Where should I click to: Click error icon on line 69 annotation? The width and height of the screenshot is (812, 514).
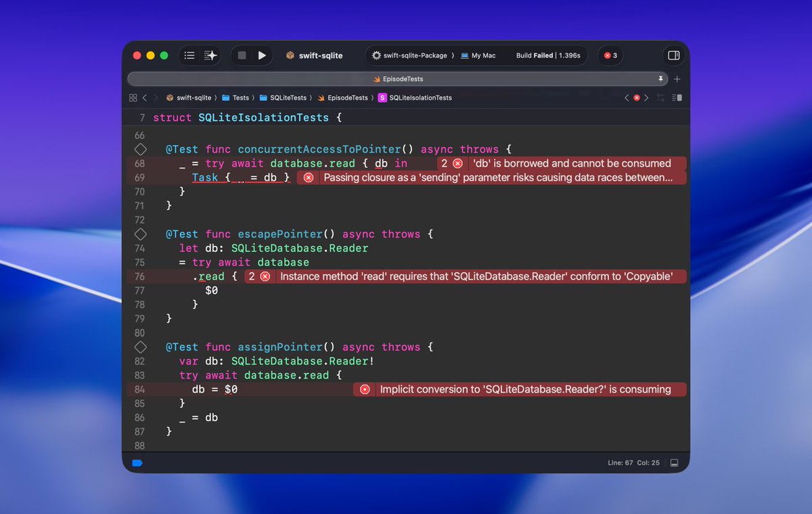click(x=309, y=177)
